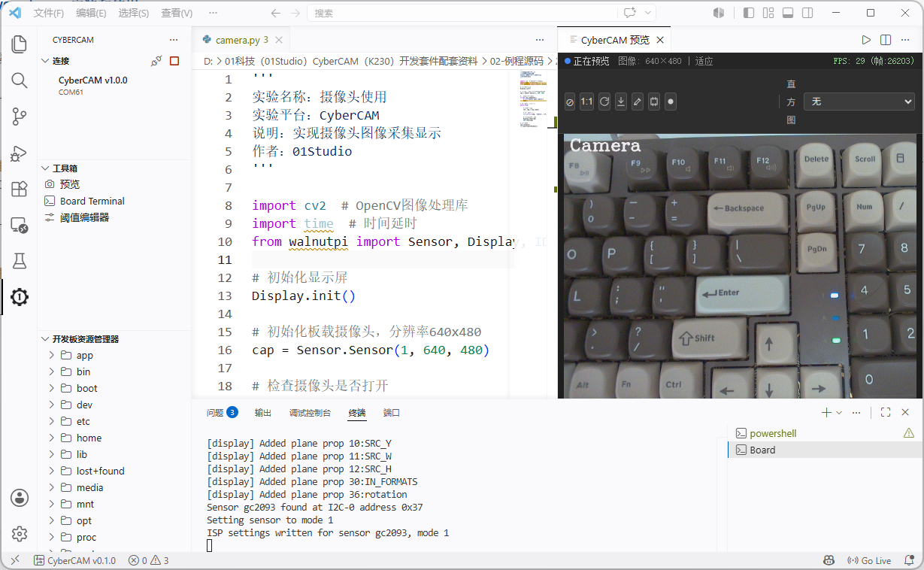Save the preview frame with download icon
This screenshot has width=924, height=570.
(x=621, y=102)
